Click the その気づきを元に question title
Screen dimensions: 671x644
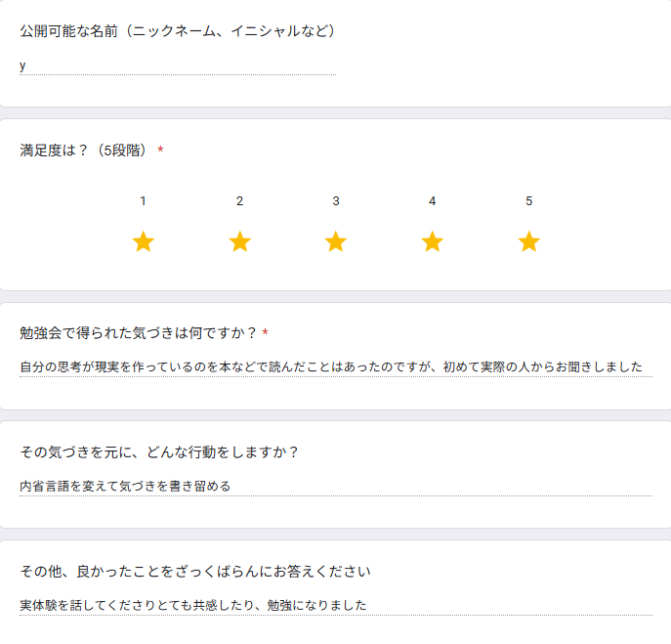pyautogui.click(x=158, y=451)
